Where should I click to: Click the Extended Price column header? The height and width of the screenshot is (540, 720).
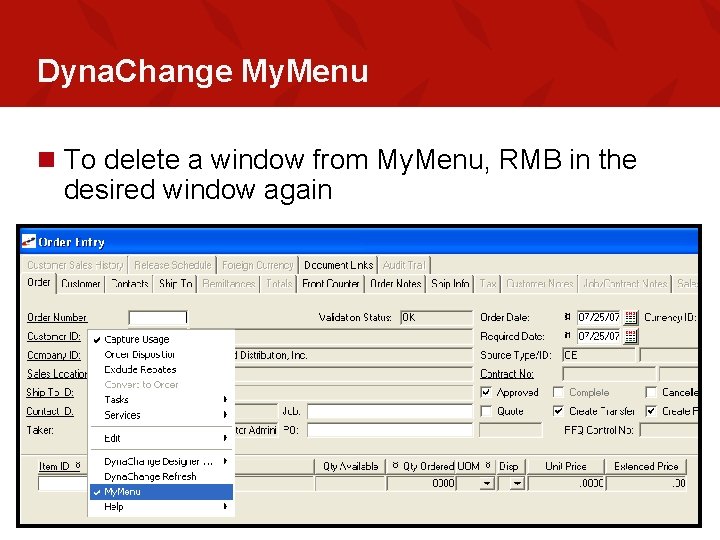click(646, 466)
